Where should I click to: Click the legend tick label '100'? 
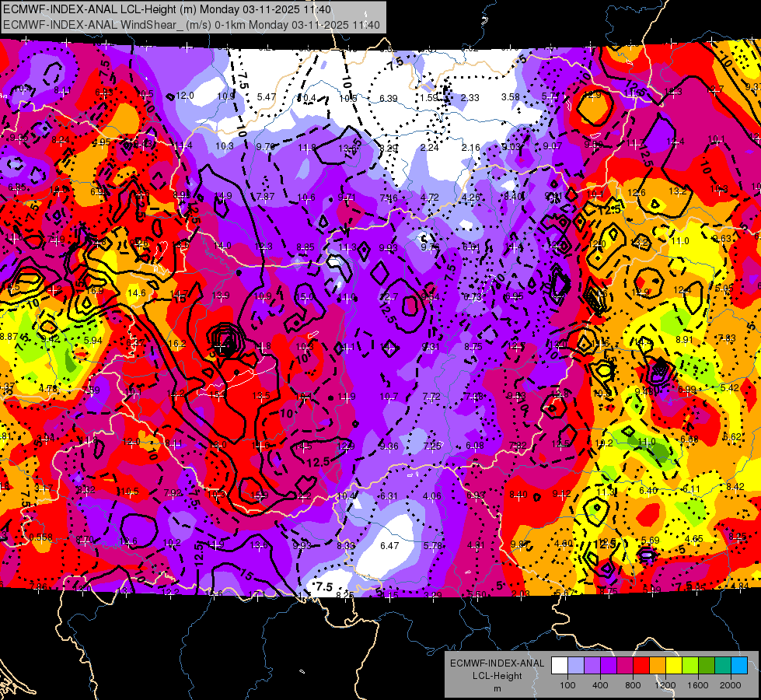click(567, 685)
